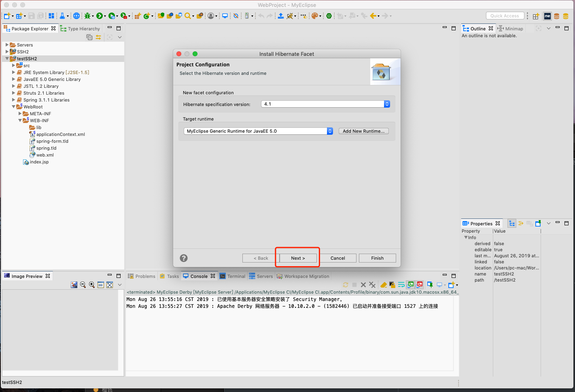
Task: Switch to the Tasks tab
Action: tap(169, 276)
